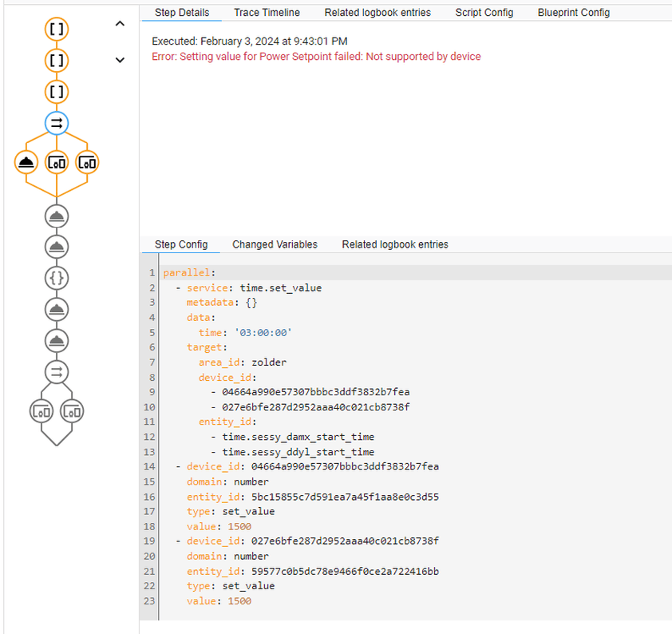Image resolution: width=672 pixels, height=634 pixels.
Task: Click 'value: 1500' on line 18
Action: pos(219,526)
